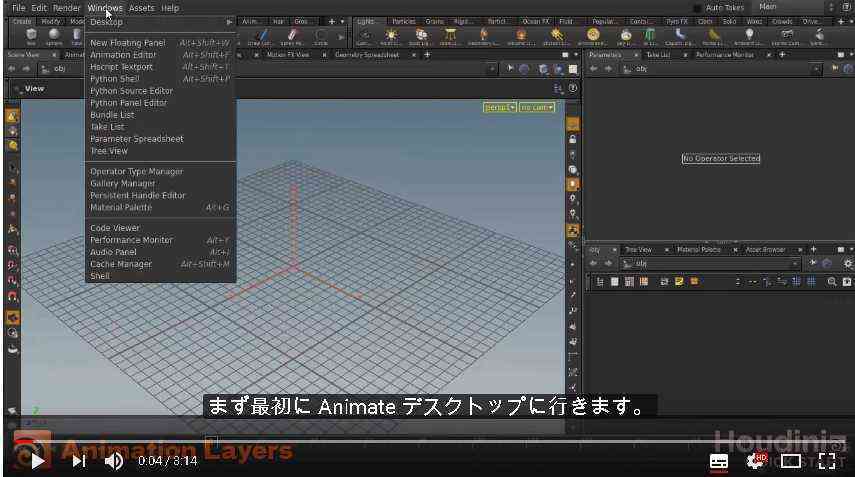
Task: Select the Particles shelf tab
Action: pyautogui.click(x=404, y=21)
